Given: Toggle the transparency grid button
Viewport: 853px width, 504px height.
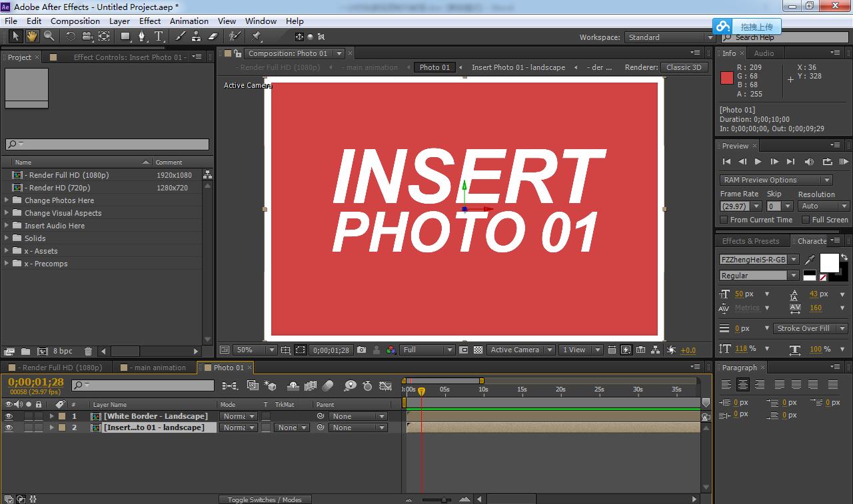Looking at the screenshot, I should (478, 350).
